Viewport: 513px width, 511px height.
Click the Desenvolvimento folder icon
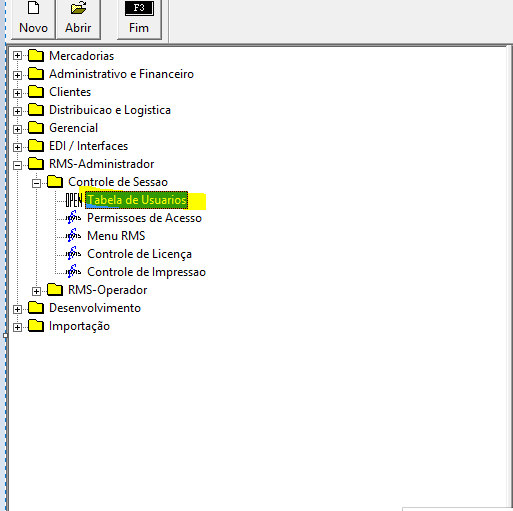36,307
